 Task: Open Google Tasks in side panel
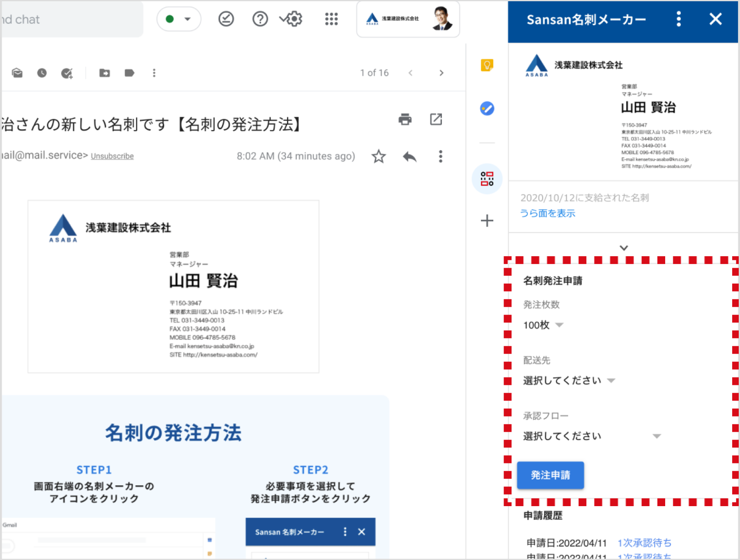[x=487, y=109]
